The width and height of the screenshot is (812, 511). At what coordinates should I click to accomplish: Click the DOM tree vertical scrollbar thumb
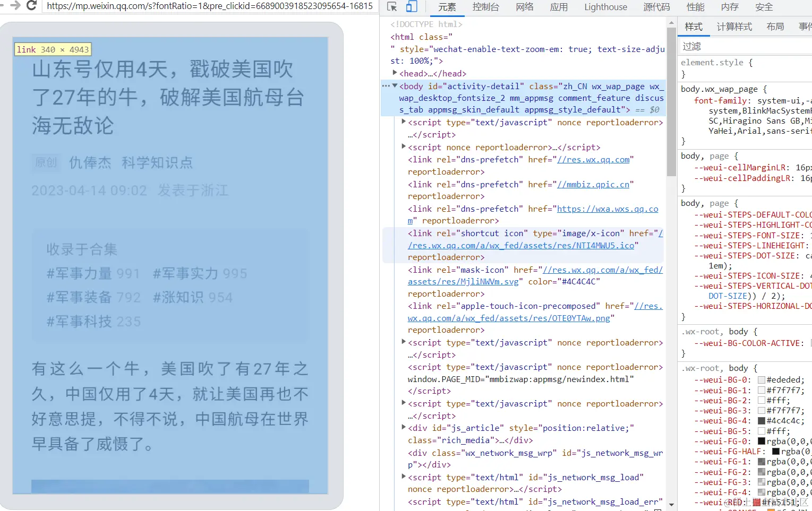pos(671,101)
